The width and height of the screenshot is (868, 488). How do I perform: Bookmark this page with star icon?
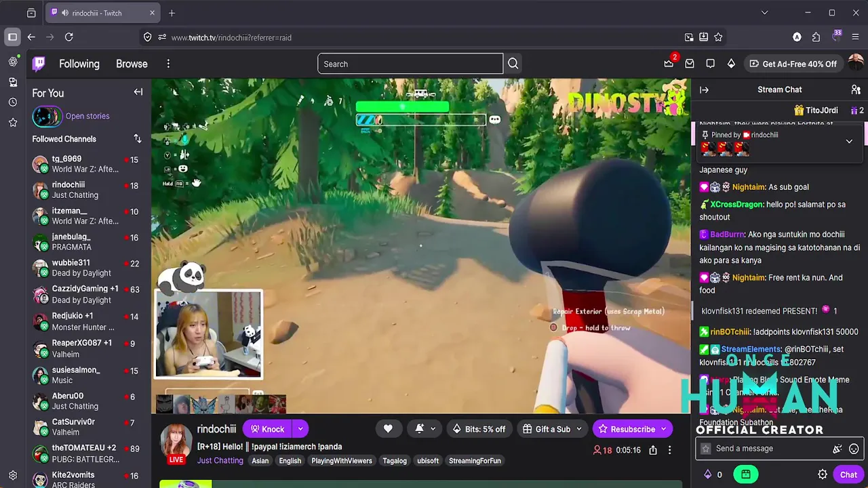click(x=718, y=37)
